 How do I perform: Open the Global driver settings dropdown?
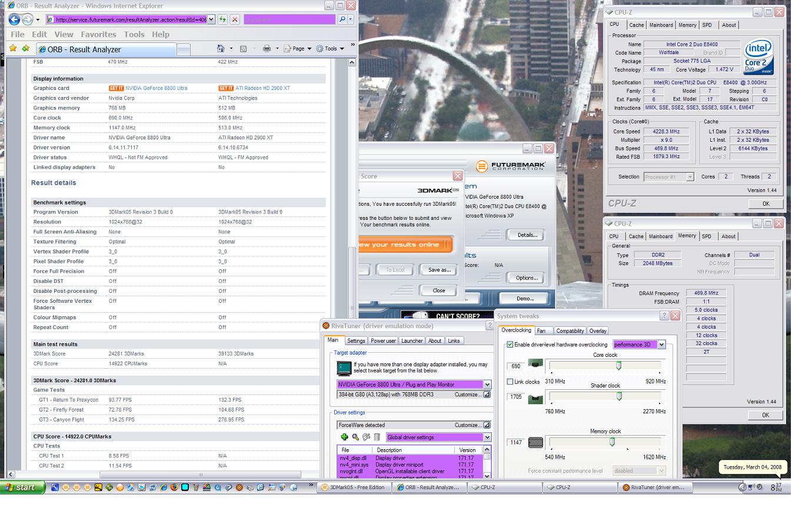pos(487,437)
